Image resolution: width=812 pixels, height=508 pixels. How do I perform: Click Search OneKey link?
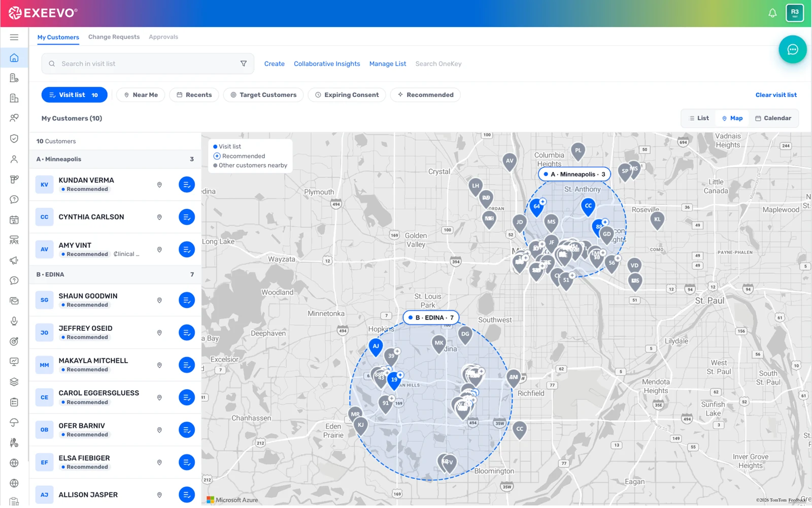[438, 64]
